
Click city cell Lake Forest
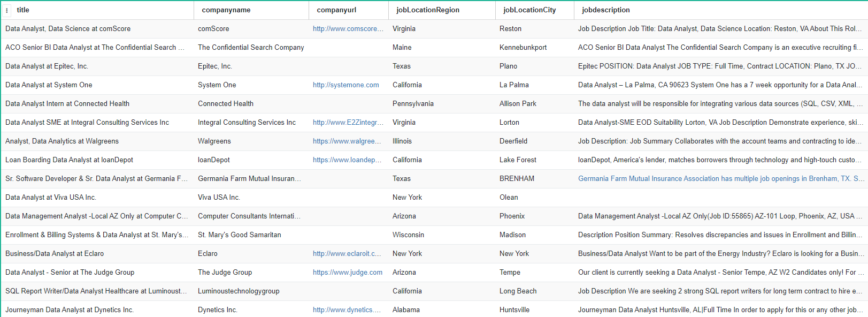[518, 160]
